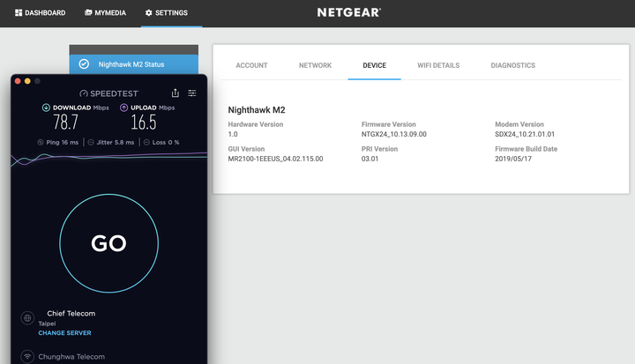635x364 pixels.
Task: Switch to the Diagnostics tab
Action: click(512, 65)
